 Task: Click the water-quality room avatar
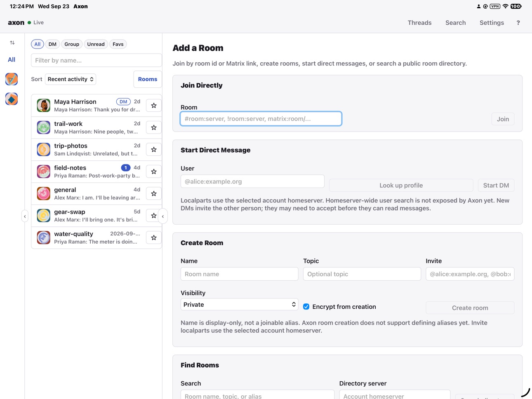(44, 237)
